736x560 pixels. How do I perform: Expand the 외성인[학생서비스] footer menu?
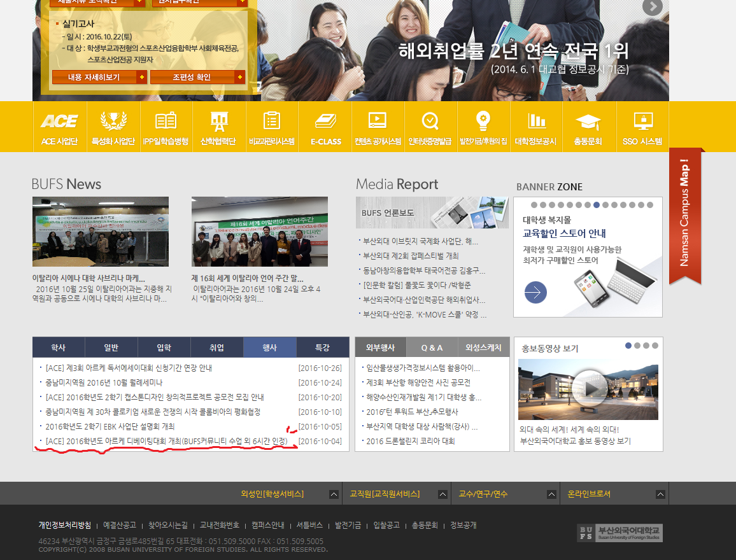pos(334,494)
